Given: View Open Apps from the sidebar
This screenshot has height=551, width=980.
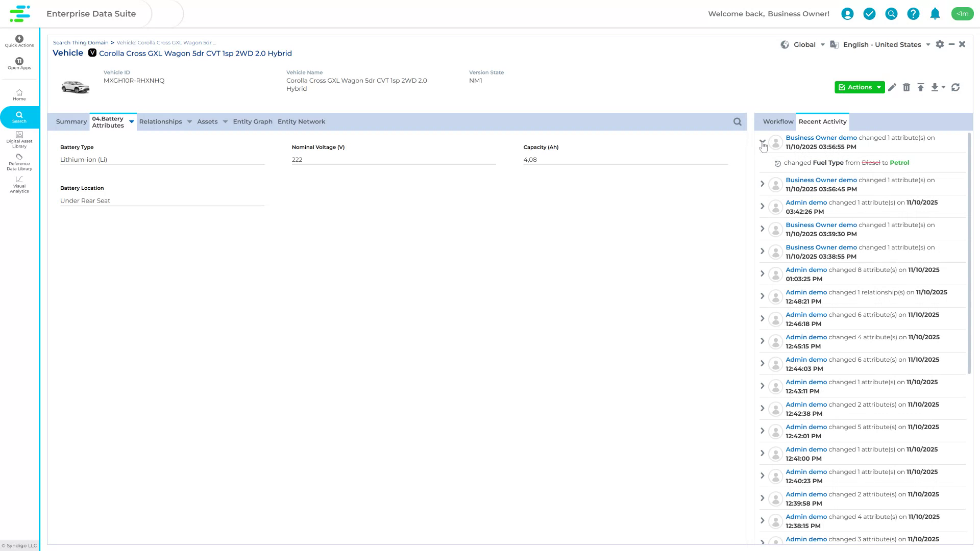Looking at the screenshot, I should (x=19, y=63).
